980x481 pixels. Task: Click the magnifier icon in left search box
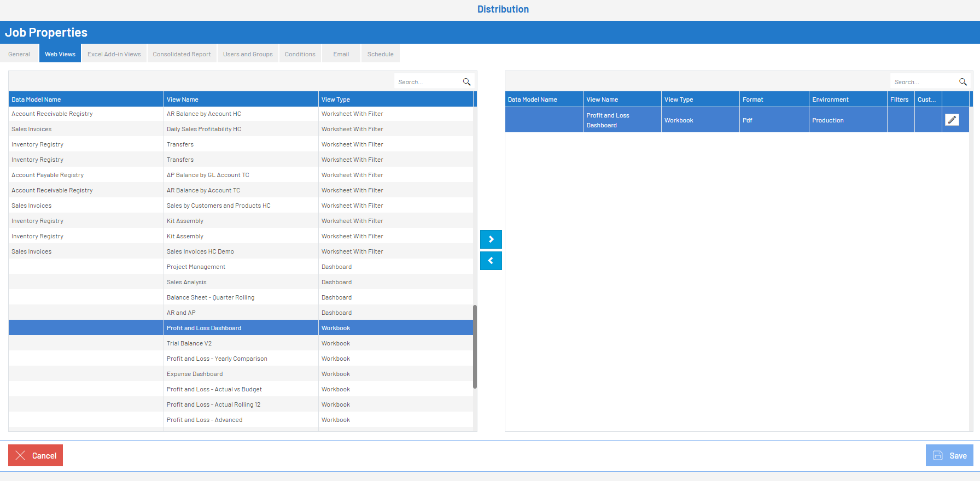pyautogui.click(x=466, y=82)
